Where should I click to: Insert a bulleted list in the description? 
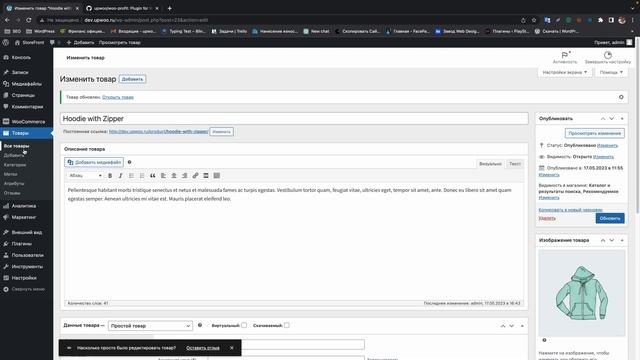[131, 176]
